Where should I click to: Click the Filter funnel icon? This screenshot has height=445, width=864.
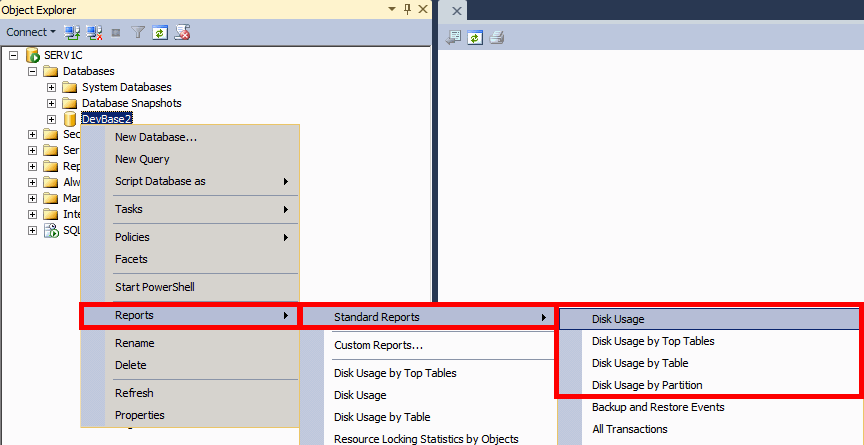click(x=138, y=32)
